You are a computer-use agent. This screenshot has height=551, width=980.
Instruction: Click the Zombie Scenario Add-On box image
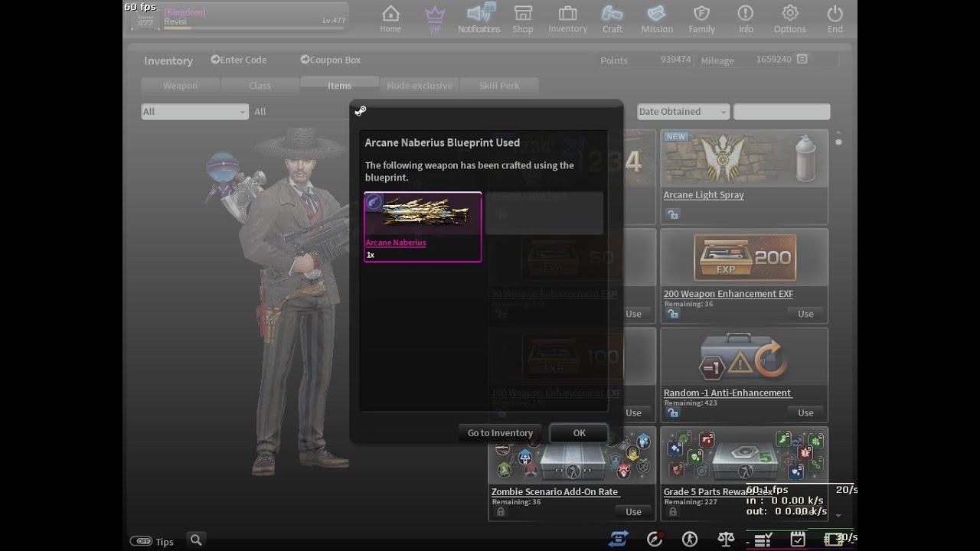pyautogui.click(x=572, y=457)
